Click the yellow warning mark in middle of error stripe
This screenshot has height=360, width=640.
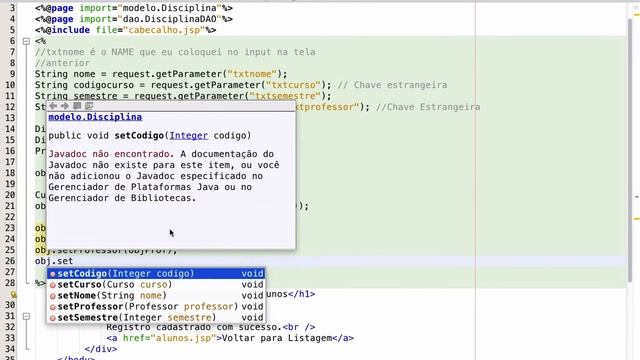point(636,219)
